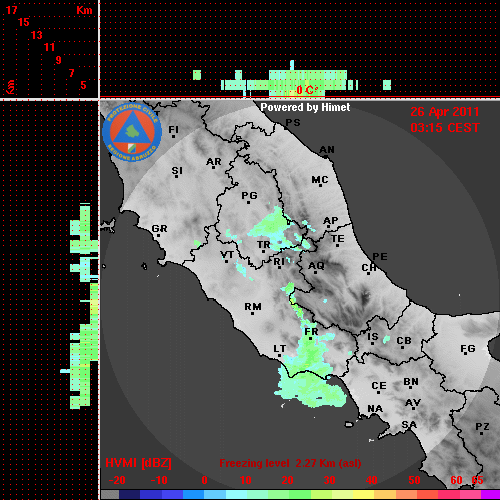Select the time text '03:15 CEST'
Screen dimensions: 500x500
click(445, 128)
